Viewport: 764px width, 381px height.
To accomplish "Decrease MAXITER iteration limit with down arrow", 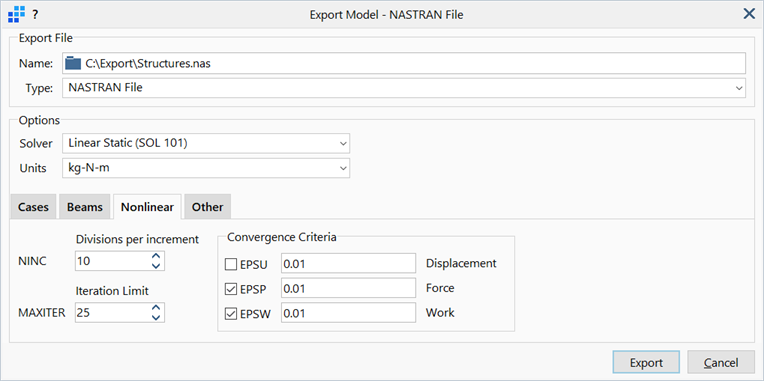I will point(156,317).
